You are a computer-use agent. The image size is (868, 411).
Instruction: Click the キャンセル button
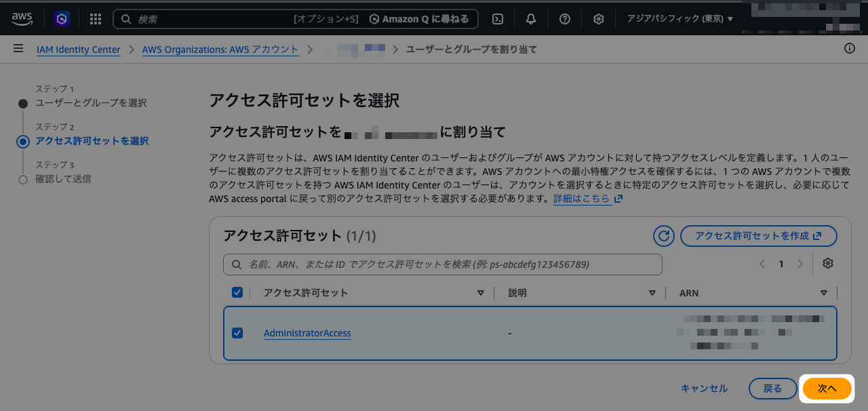(x=704, y=389)
